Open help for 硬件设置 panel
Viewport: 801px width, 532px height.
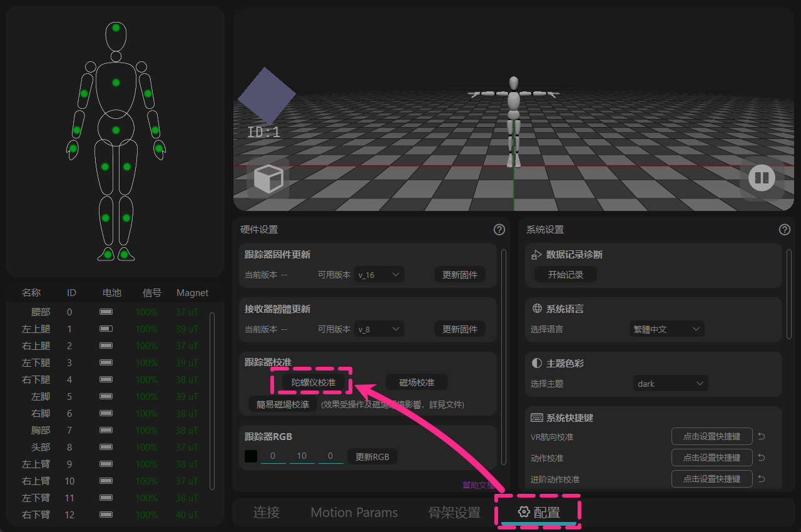pyautogui.click(x=499, y=230)
